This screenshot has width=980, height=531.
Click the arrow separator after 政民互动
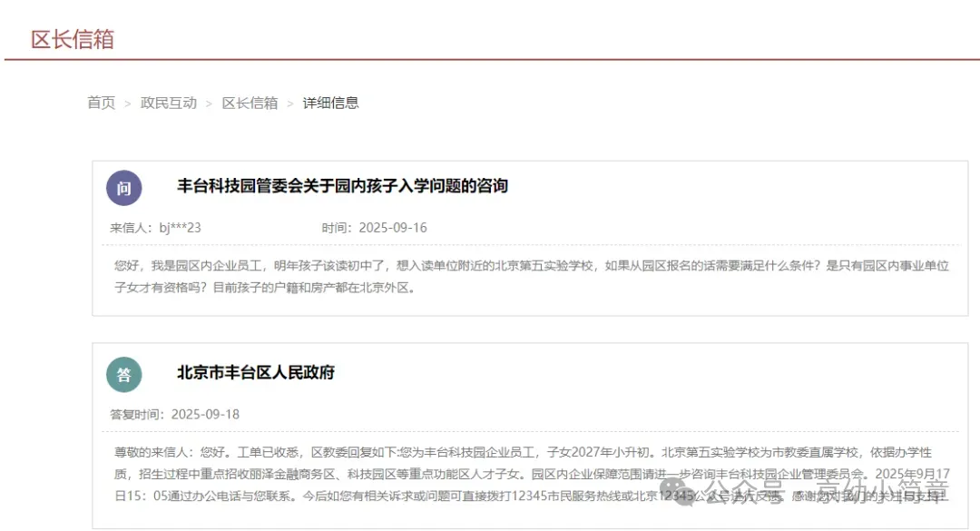(x=210, y=103)
